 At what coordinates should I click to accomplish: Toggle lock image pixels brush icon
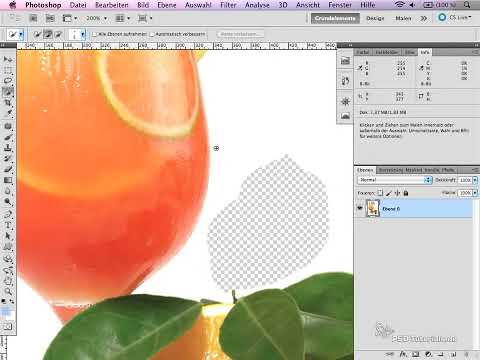point(389,193)
